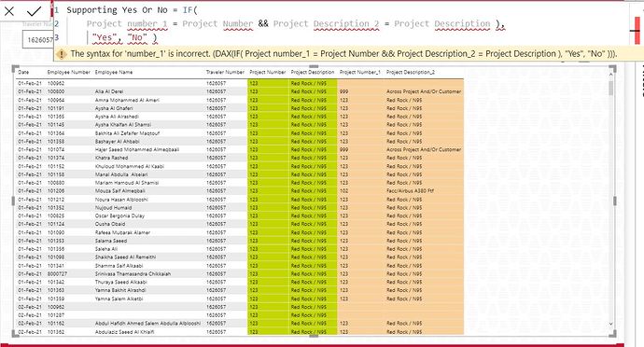Click the 1626057 slicer value box

[37, 40]
